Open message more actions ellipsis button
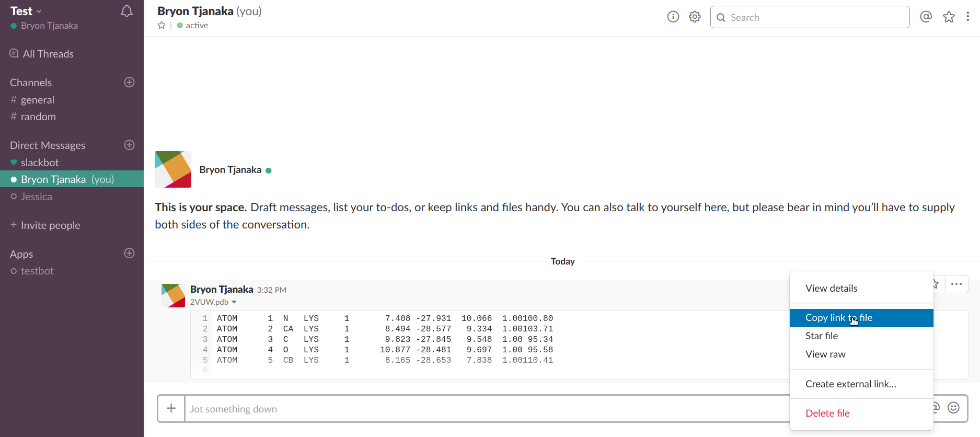Viewport: 980px width, 437px height. tap(956, 284)
